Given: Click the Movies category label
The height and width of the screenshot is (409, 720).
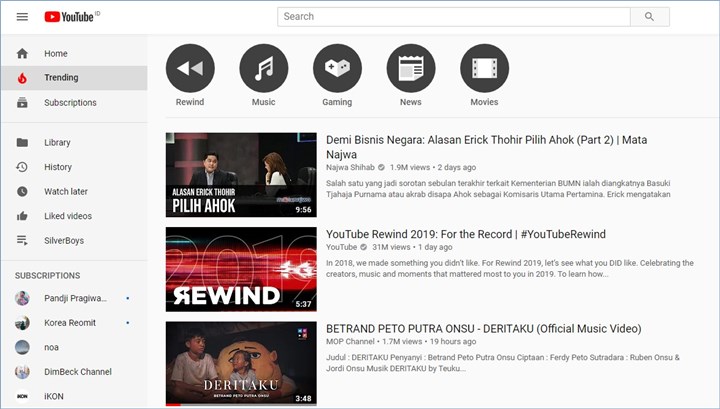Looking at the screenshot, I should click(484, 102).
